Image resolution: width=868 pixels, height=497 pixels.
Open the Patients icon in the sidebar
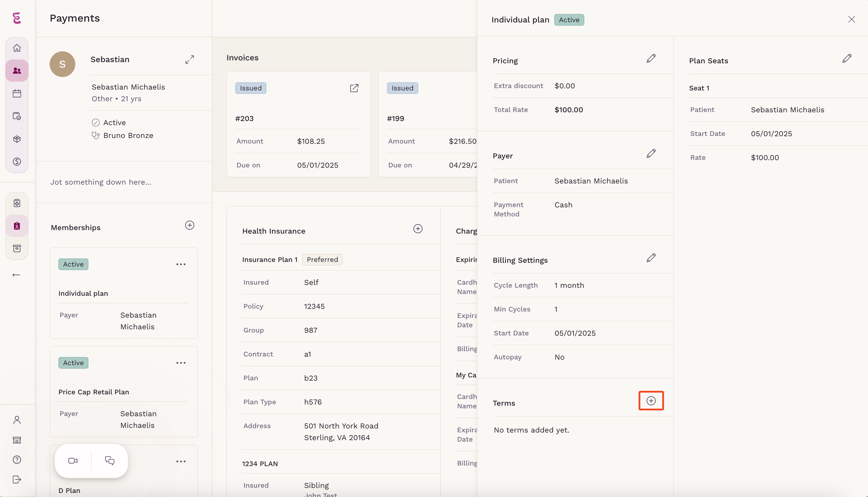17,71
